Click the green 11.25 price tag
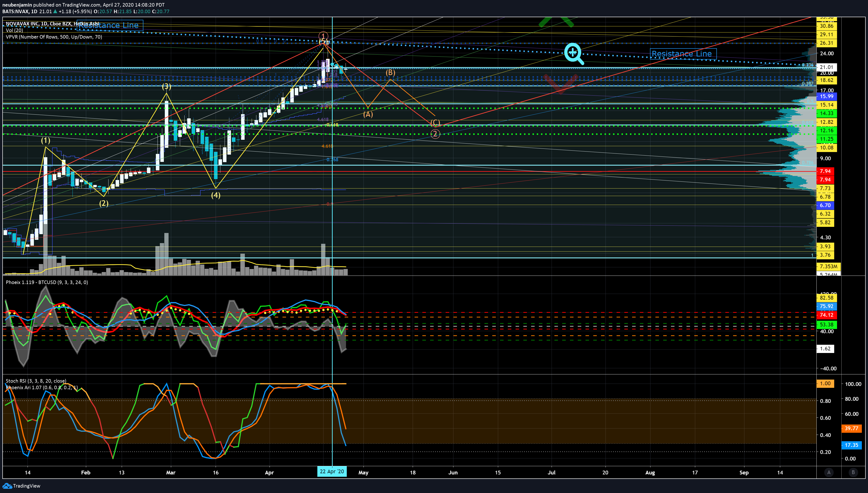The width and height of the screenshot is (868, 493). [x=826, y=139]
